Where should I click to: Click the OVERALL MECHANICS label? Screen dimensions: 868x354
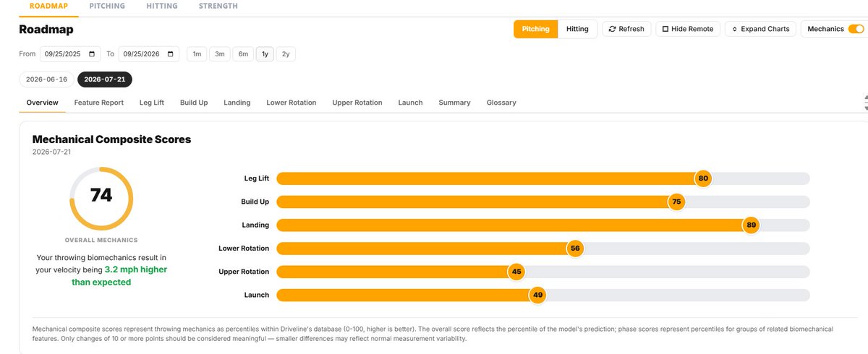[101, 240]
